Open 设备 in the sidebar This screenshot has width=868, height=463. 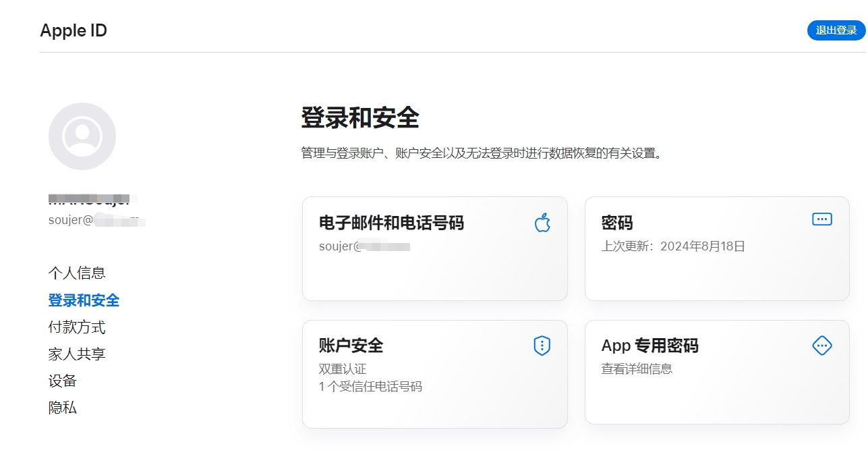pos(63,381)
